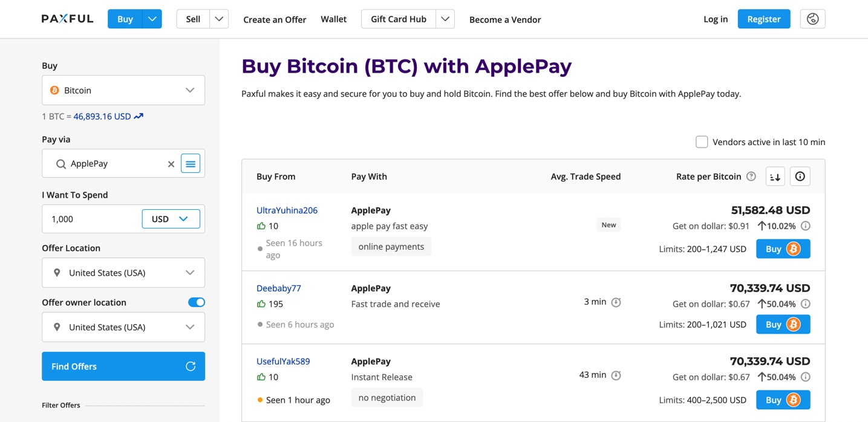Click the 43 min trade speed timer icon
This screenshot has width=868, height=422.
[x=616, y=375]
